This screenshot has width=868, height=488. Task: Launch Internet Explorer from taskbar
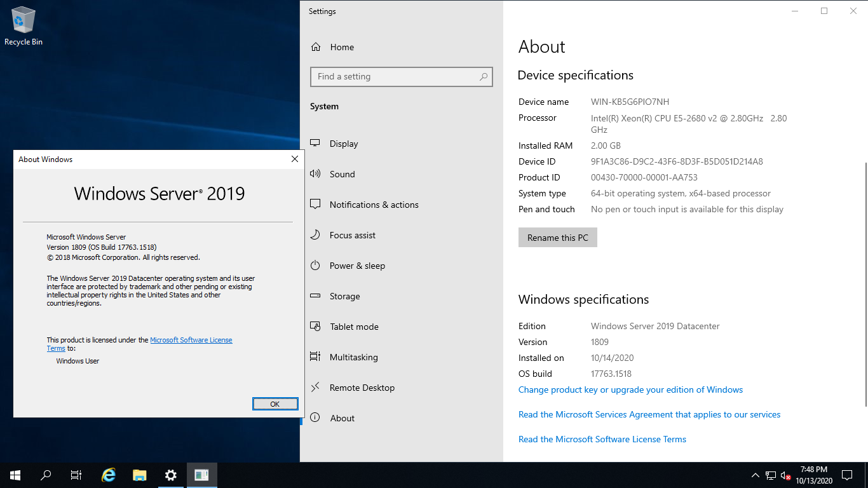point(109,475)
